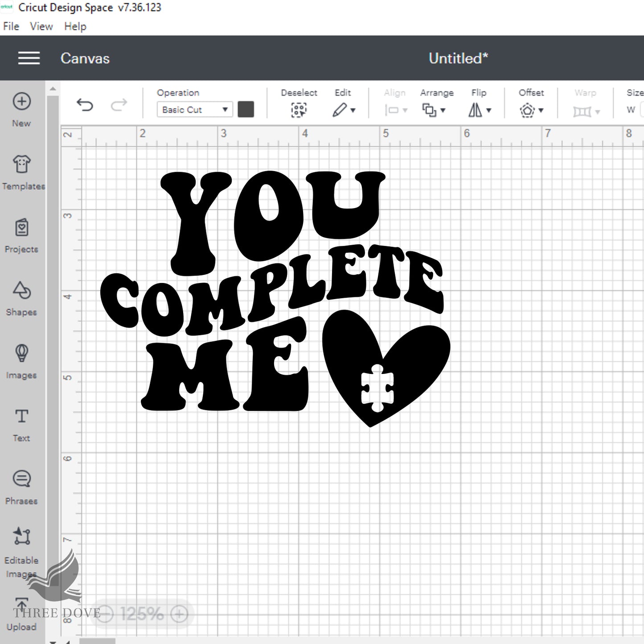644x644 pixels.
Task: Click the Flip icon
Action: 475,110
